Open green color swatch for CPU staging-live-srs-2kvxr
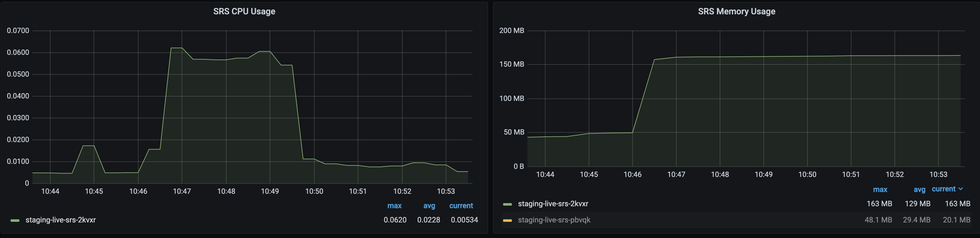Screen dimensions: 980x238 15,221
